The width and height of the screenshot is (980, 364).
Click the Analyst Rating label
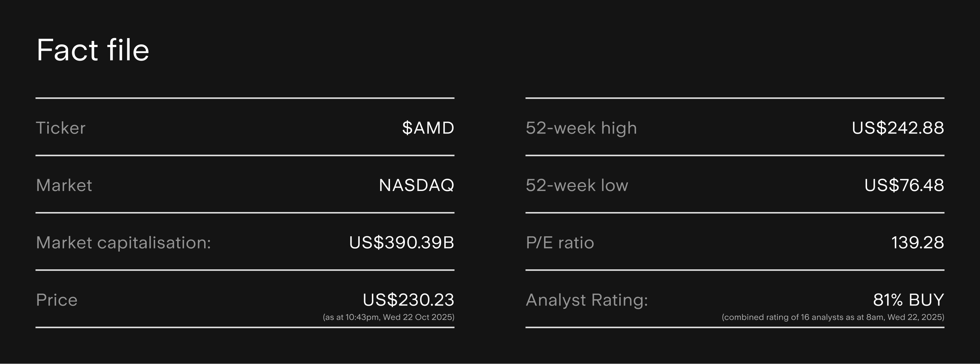[x=587, y=300]
